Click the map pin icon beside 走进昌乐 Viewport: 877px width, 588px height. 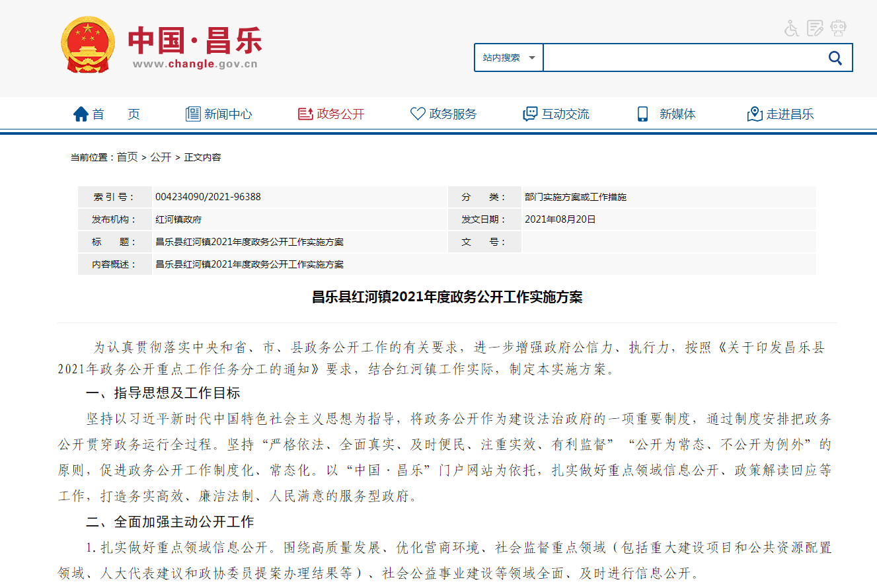tap(755, 114)
